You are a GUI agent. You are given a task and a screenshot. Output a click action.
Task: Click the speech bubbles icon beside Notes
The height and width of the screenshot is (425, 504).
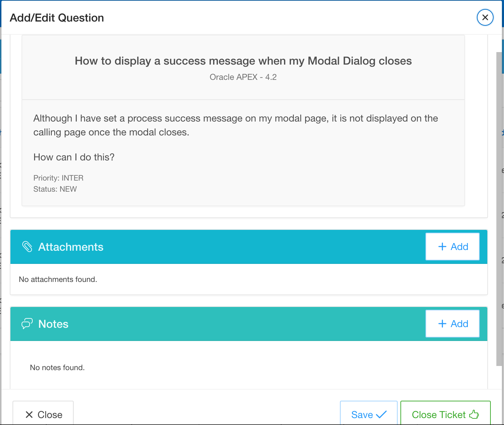pos(27,324)
